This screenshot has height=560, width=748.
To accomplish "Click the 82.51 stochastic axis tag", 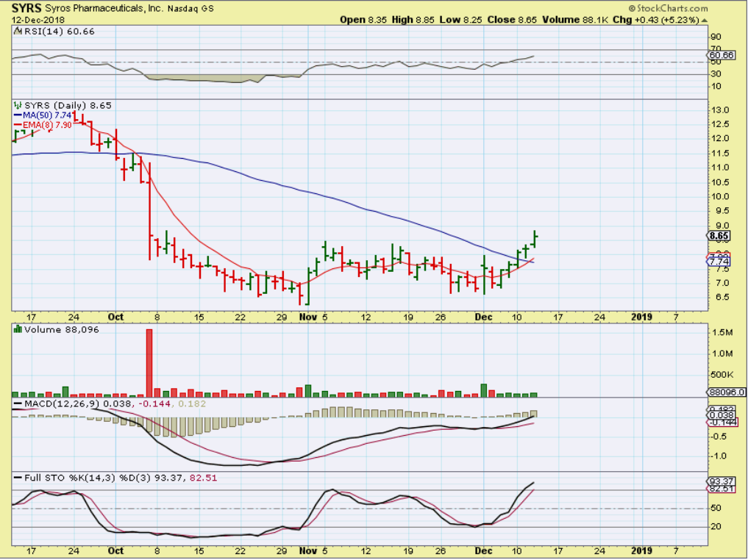I will point(720,489).
